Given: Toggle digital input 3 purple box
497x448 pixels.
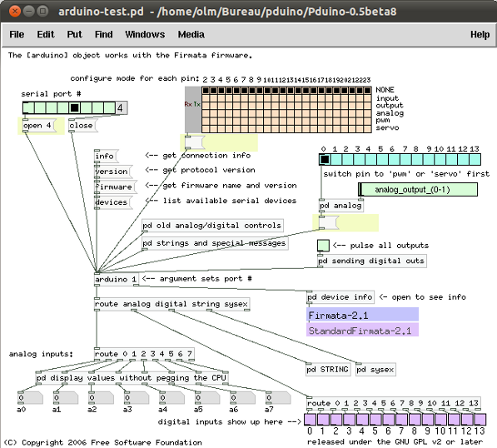Looking at the screenshot, I should 350,420.
